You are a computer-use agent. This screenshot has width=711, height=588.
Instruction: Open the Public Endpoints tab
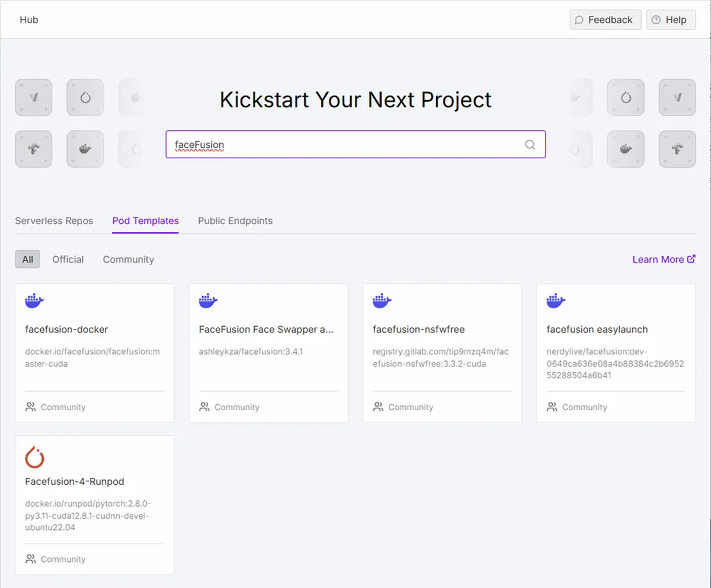point(235,220)
